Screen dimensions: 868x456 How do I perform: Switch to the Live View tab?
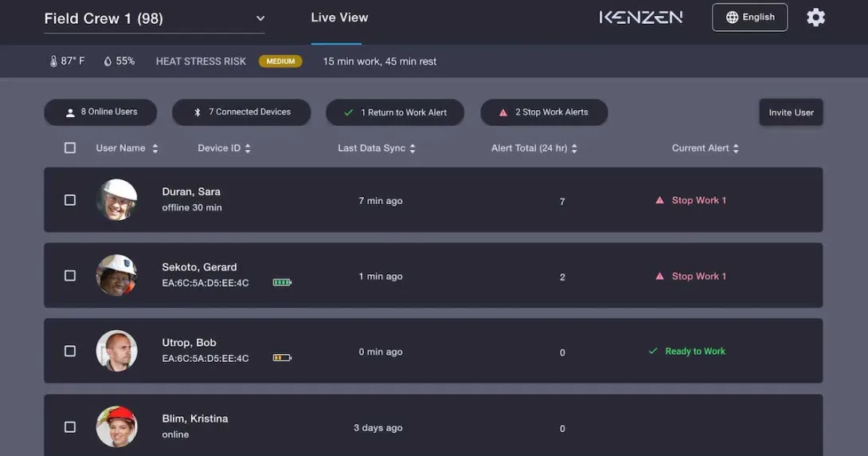(x=339, y=18)
